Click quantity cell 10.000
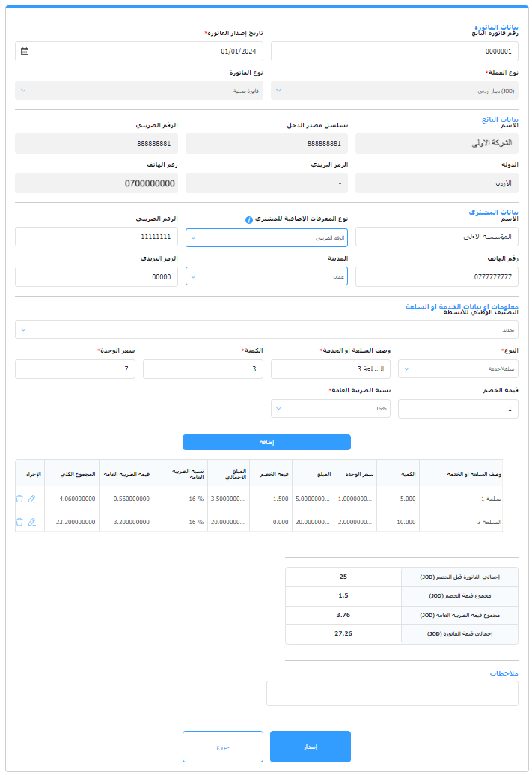532x775 pixels. coord(406,522)
